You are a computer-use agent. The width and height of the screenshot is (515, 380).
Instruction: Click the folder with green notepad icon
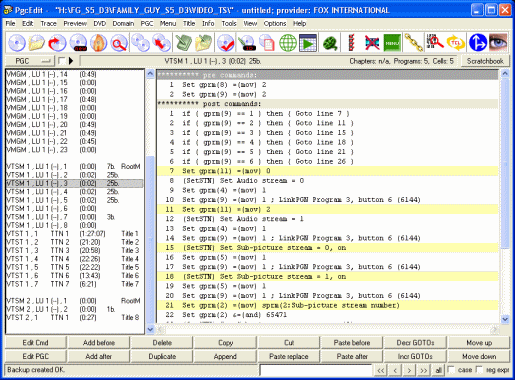point(204,43)
